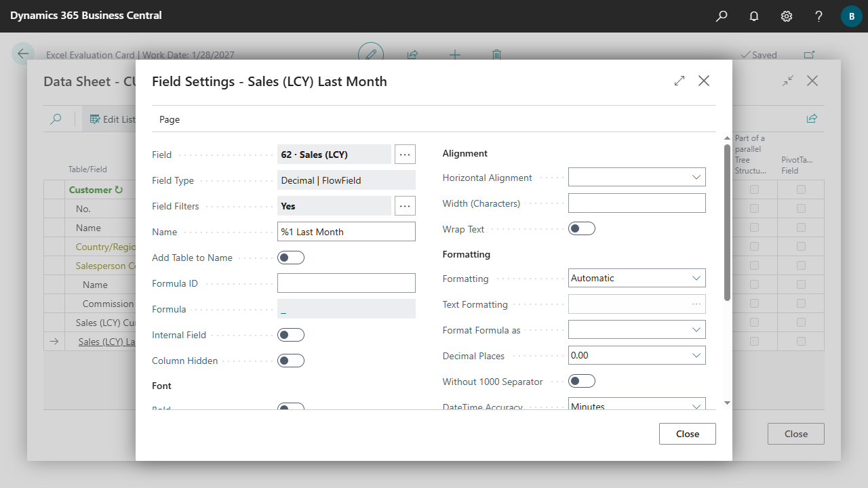
Task: Open the notifications bell
Action: click(x=754, y=16)
